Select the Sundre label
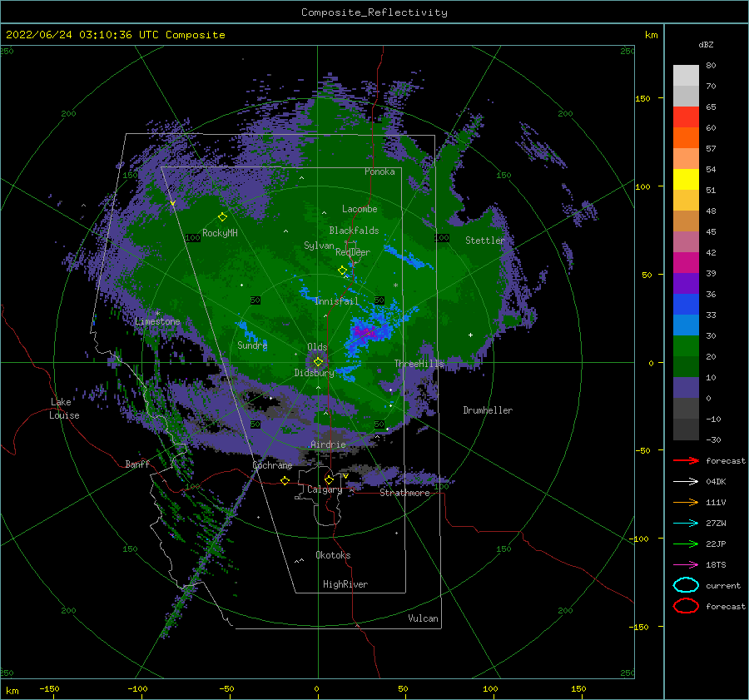This screenshot has width=749, height=700. tap(252, 345)
